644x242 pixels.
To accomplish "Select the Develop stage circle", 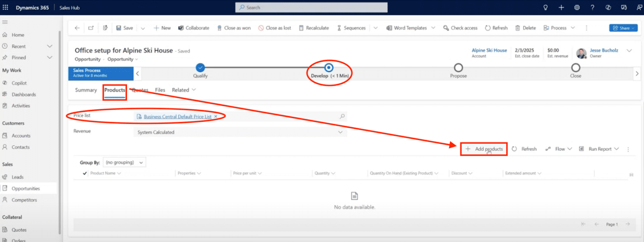I will pyautogui.click(x=328, y=68).
